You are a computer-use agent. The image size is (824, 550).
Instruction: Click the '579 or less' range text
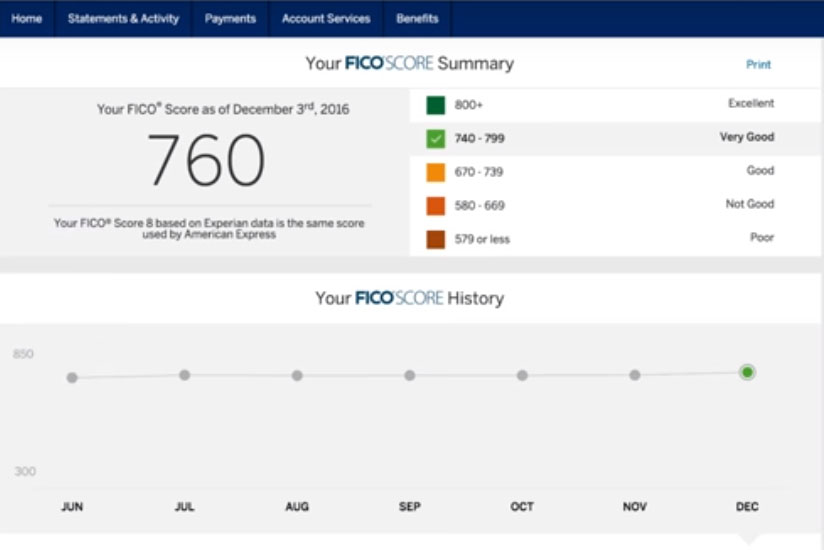pyautogui.click(x=482, y=240)
